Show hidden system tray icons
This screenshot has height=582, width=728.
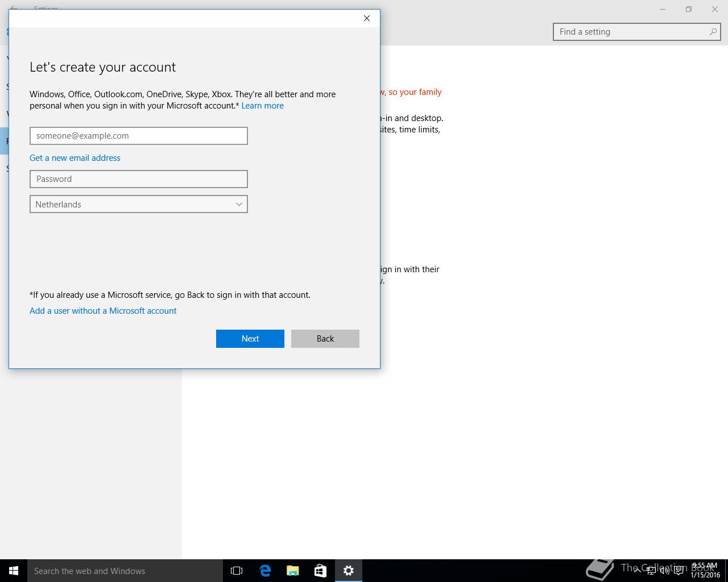tap(638, 571)
